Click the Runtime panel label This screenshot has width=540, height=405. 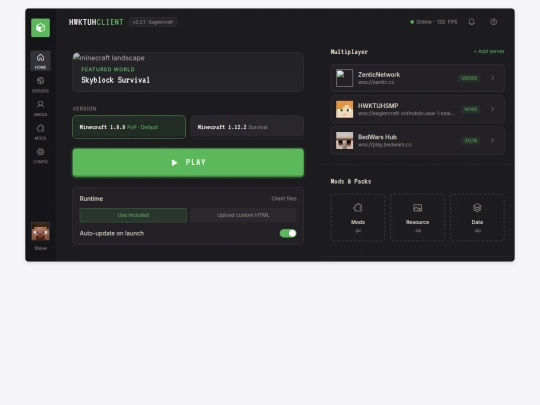pos(91,199)
